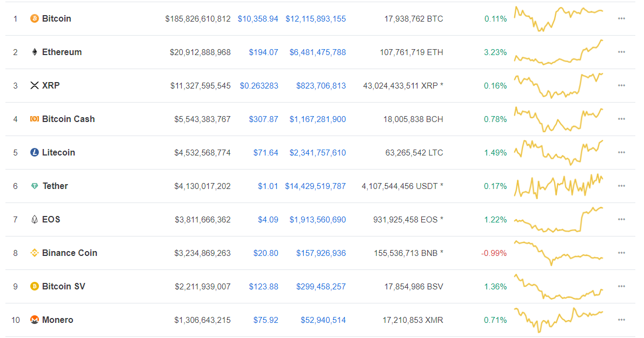This screenshot has width=644, height=338.
Task: Open the three-dot menu for Ethereum
Action: coord(621,52)
